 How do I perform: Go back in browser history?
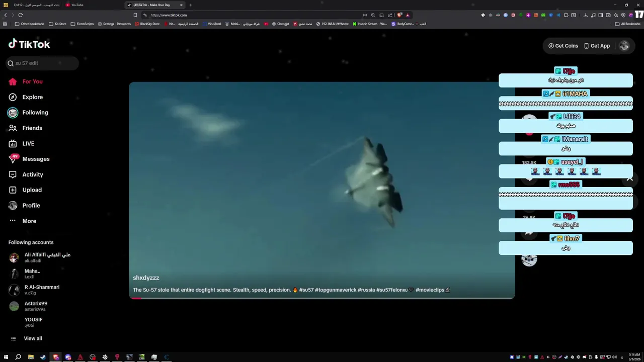[6, 15]
